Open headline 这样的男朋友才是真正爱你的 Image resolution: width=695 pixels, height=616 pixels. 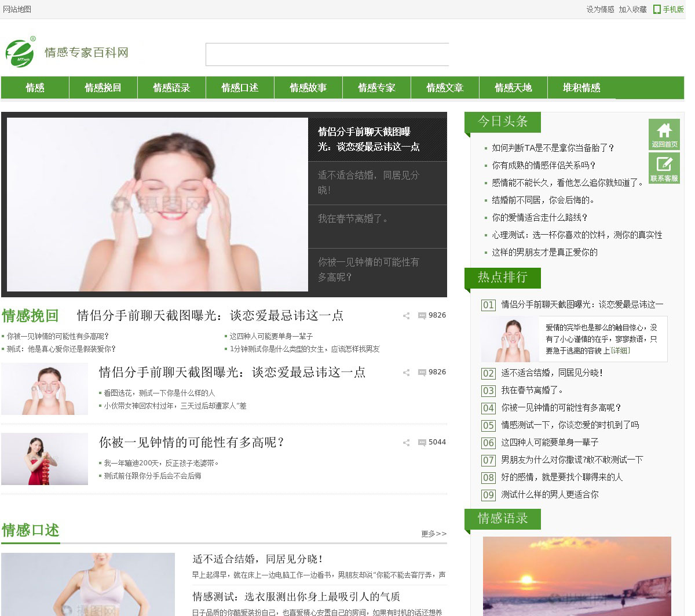pos(544,252)
